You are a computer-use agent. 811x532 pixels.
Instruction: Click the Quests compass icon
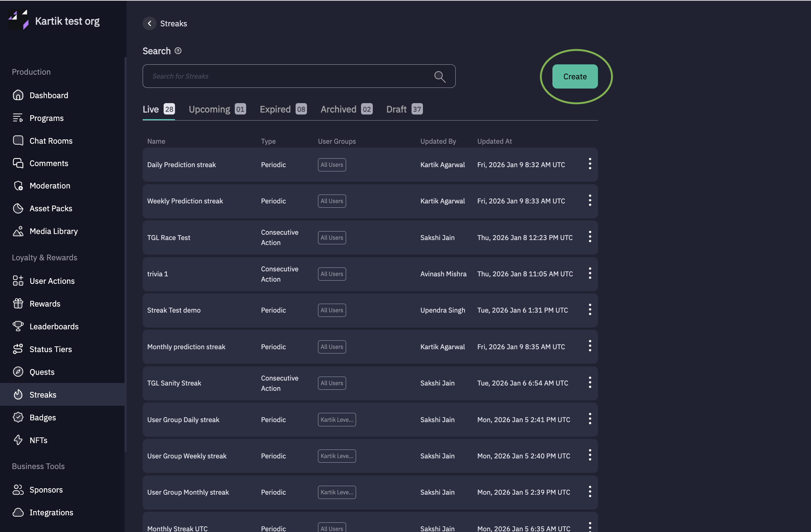click(x=18, y=372)
